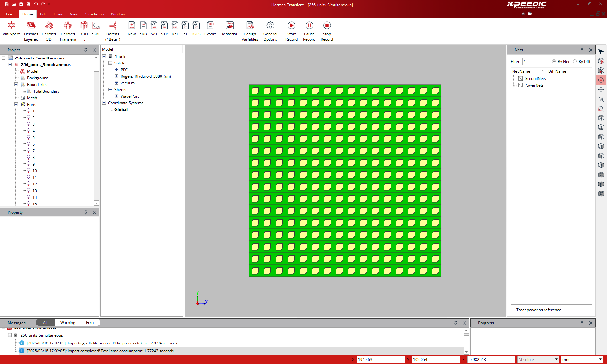The height and width of the screenshot is (364, 607).
Task: Import an XT file
Action: [x=185, y=29]
